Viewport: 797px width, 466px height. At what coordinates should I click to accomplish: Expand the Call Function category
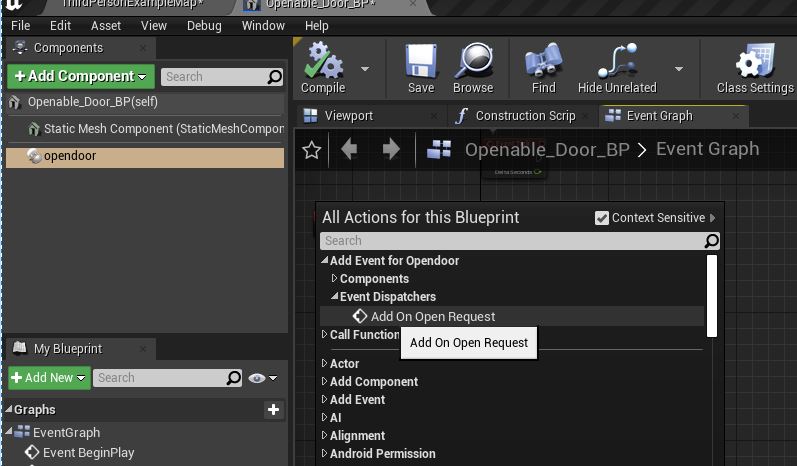pos(324,334)
